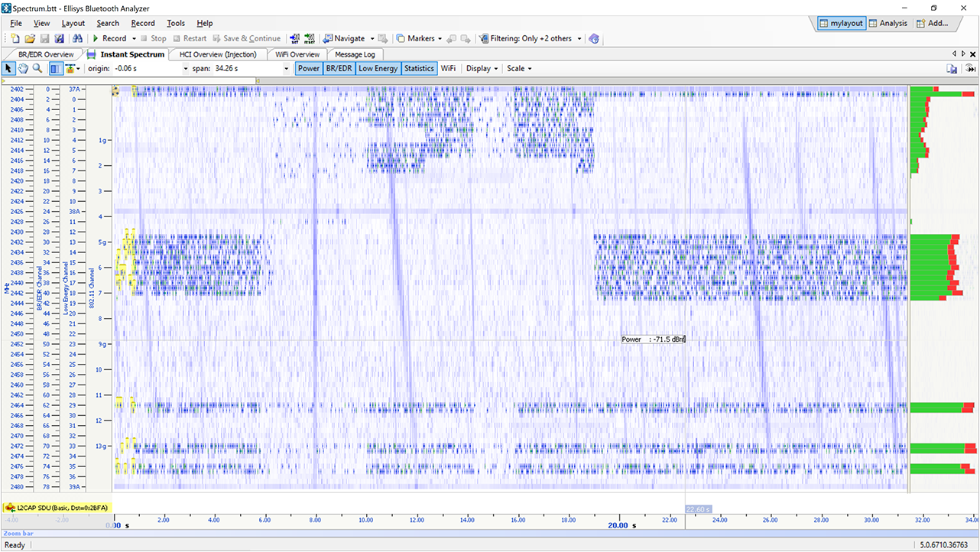Switch to the Analysis layout
Image resolution: width=980 pixels, height=552 pixels.
[x=888, y=23]
